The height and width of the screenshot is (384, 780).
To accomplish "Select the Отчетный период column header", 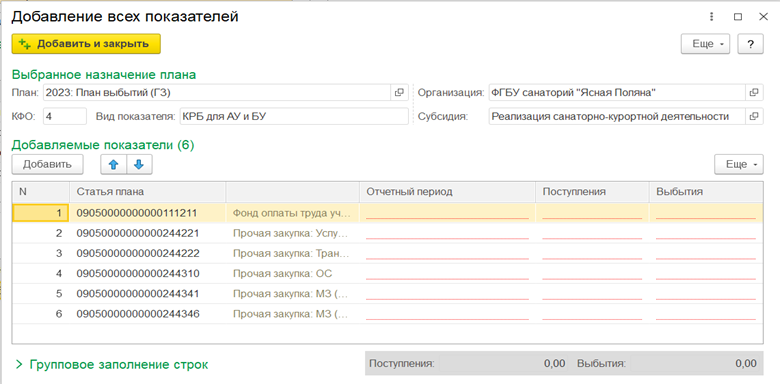I will click(448, 192).
